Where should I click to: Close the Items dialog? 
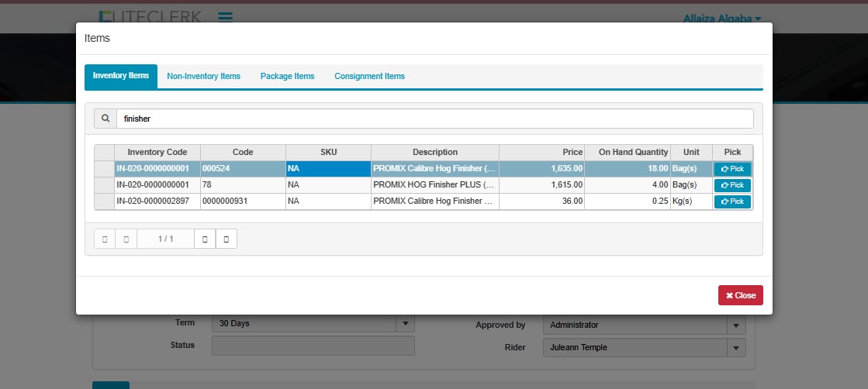741,295
